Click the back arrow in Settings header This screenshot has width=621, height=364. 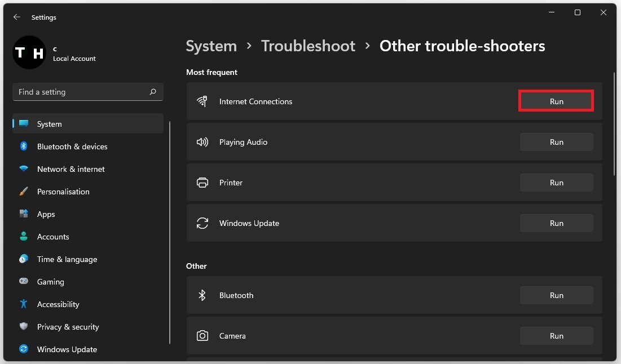coord(17,17)
